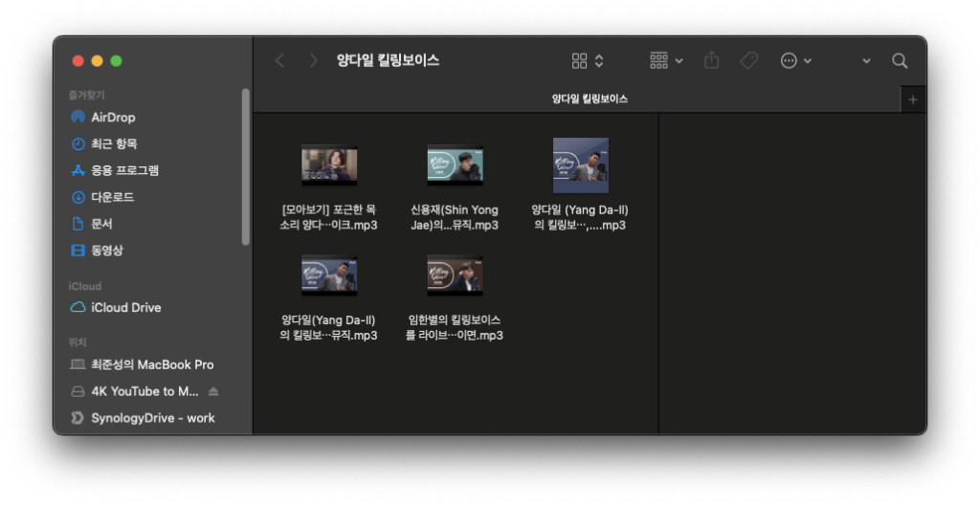The image size is (980, 505).
Task: Go back with the left arrow
Action: coord(279,60)
